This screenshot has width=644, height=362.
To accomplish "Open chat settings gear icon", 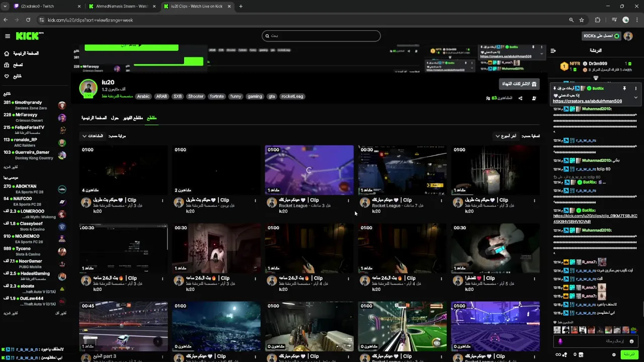I will coord(614,354).
